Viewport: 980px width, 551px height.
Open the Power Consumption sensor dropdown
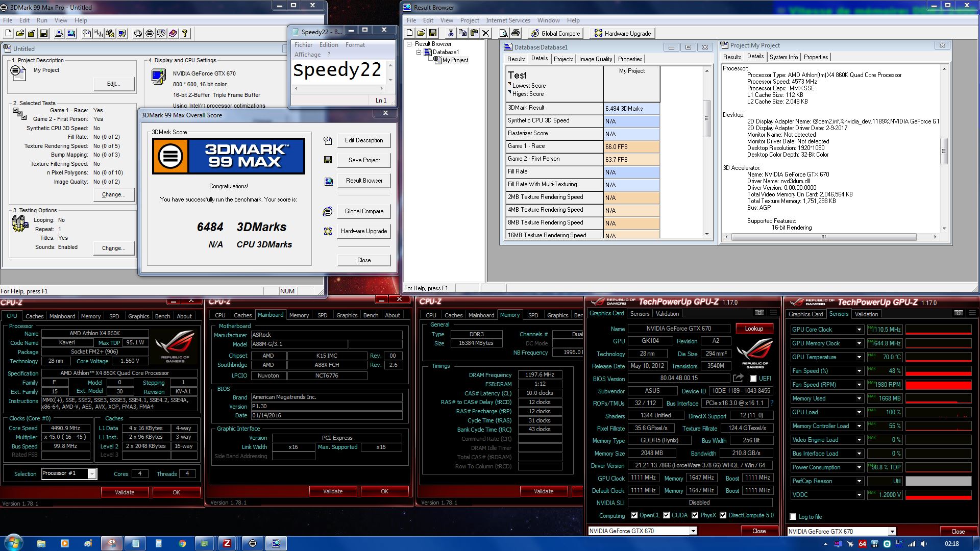(x=859, y=467)
